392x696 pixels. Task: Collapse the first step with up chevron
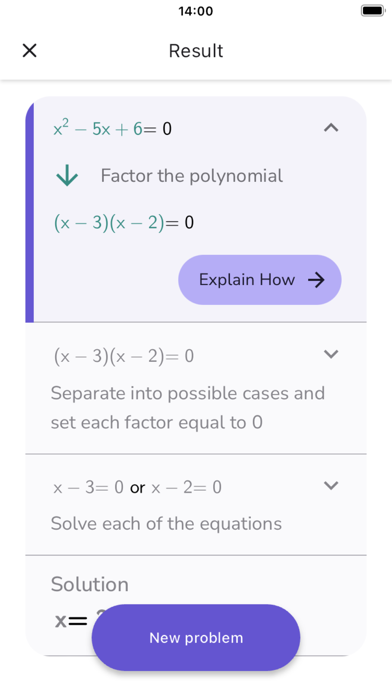(x=331, y=128)
